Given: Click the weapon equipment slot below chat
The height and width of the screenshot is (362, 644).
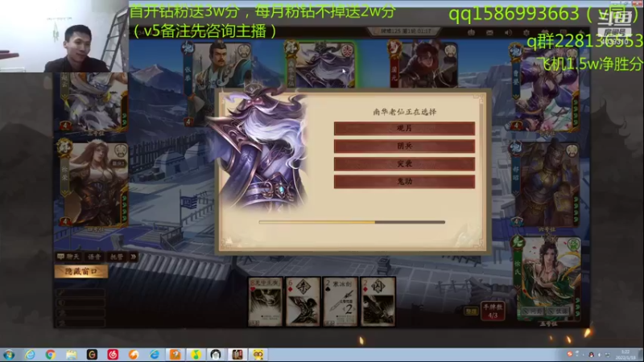Looking at the screenshot, I should [x=80, y=292].
